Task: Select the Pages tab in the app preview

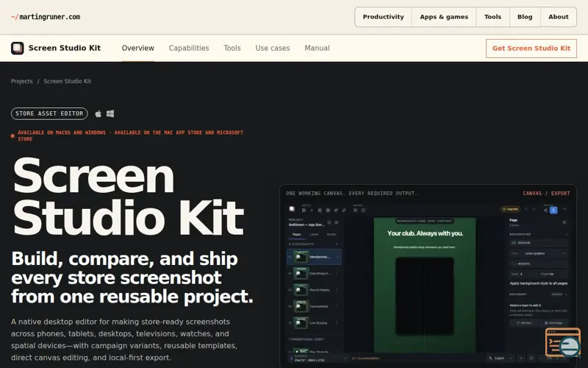Action: tap(297, 234)
